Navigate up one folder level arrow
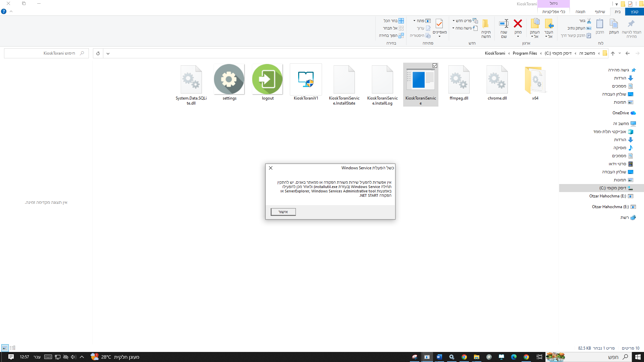 coord(613,53)
